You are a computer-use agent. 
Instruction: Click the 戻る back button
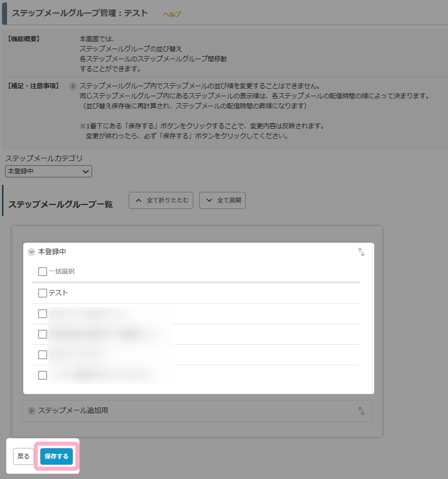(23, 456)
